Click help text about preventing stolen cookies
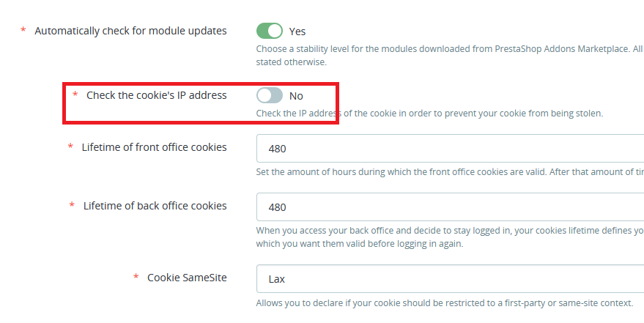Viewport: 644px width, 323px height. [429, 114]
